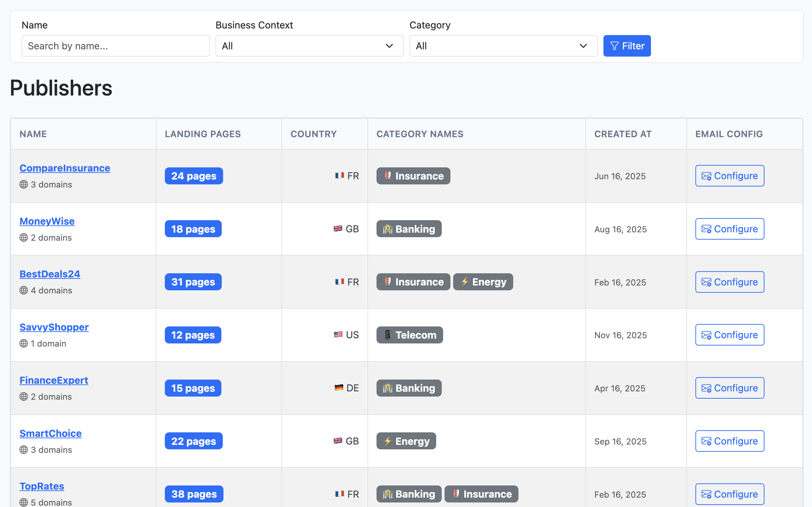Click the globe icon beside CompareInsurance domains
Image resolution: width=812 pixels, height=507 pixels.
pos(23,184)
